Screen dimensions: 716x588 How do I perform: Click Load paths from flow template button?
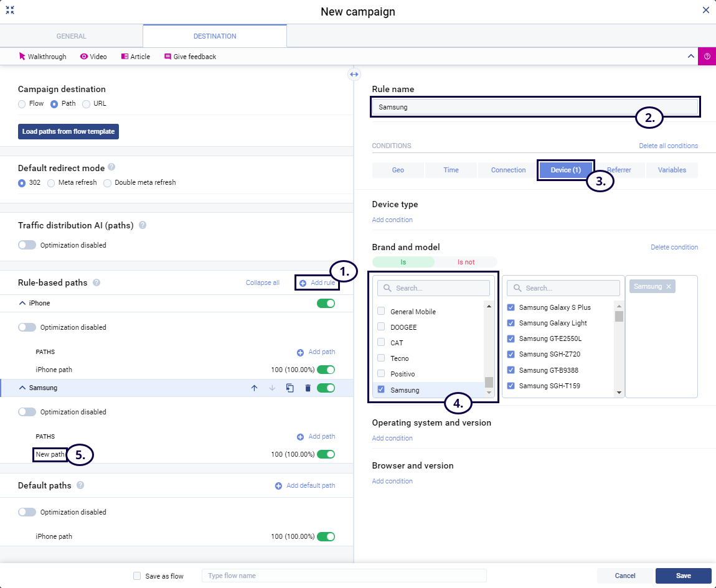click(68, 131)
